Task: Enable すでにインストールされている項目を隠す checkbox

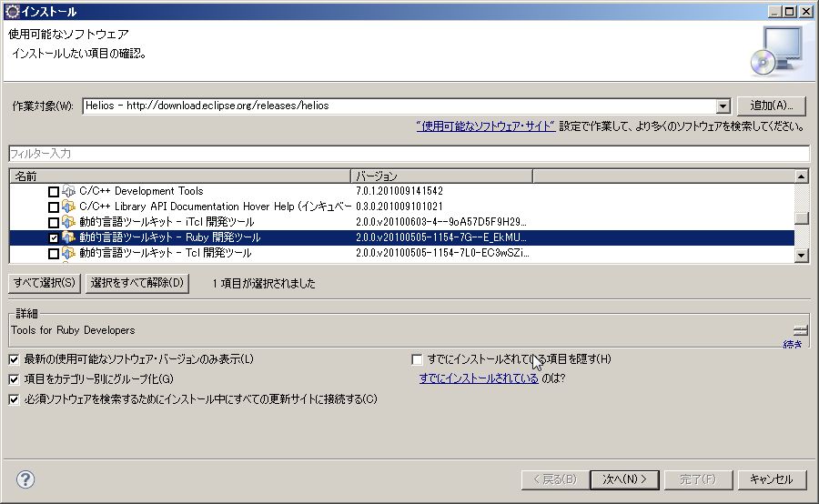Action: (417, 359)
